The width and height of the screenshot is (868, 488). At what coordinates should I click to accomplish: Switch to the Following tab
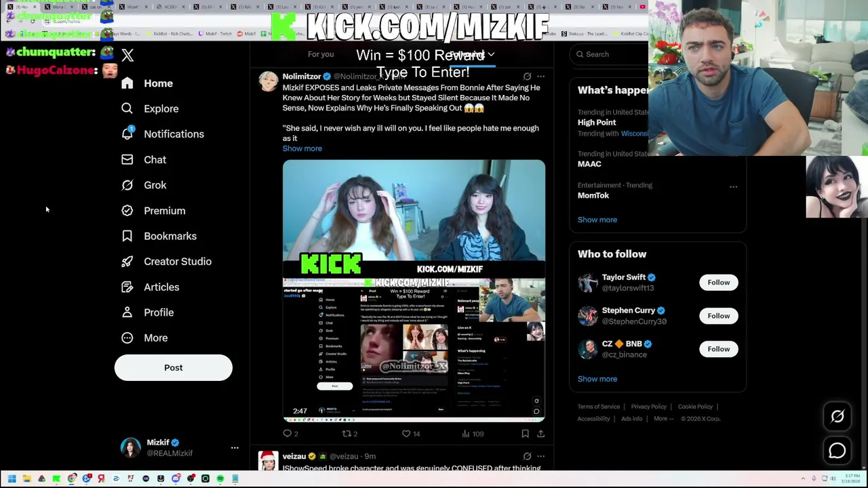[x=468, y=54]
